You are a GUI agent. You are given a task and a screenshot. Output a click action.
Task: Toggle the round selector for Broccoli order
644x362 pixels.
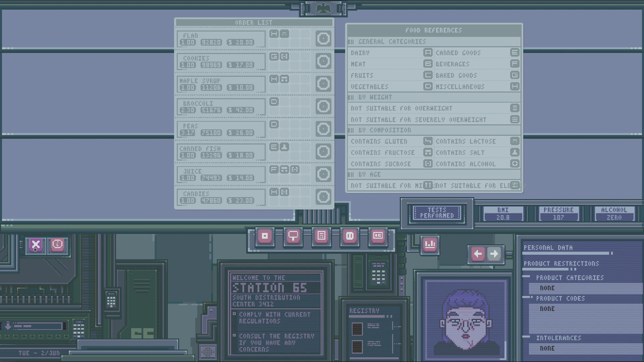(323, 107)
